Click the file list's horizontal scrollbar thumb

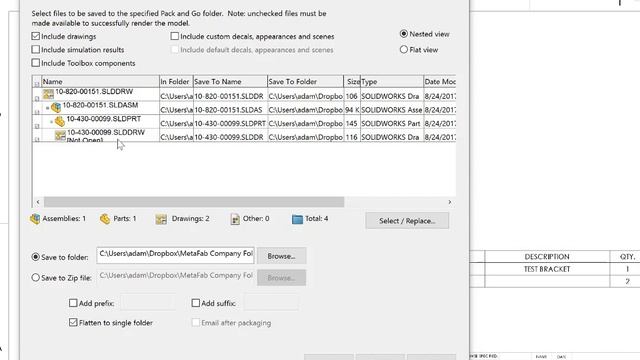tap(194, 202)
